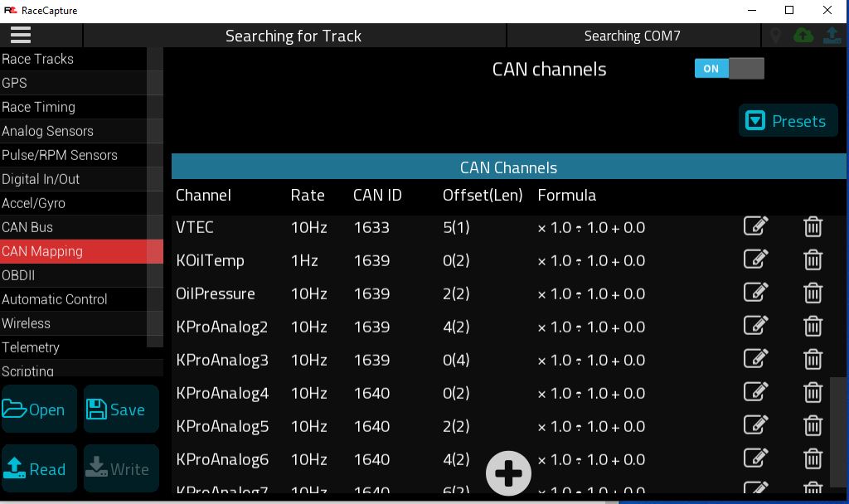Edit the KProAnalog3 channel

pos(756,358)
